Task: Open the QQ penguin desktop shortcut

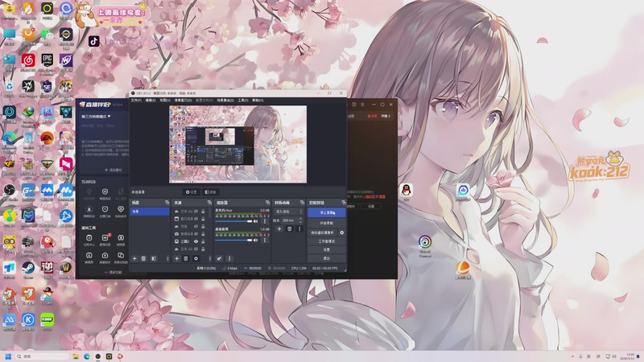Action: (x=407, y=191)
